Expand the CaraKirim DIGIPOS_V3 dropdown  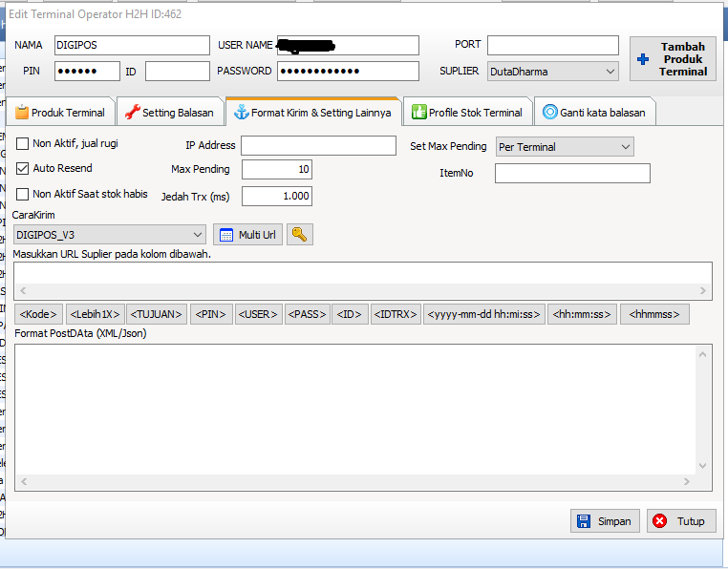tap(198, 235)
